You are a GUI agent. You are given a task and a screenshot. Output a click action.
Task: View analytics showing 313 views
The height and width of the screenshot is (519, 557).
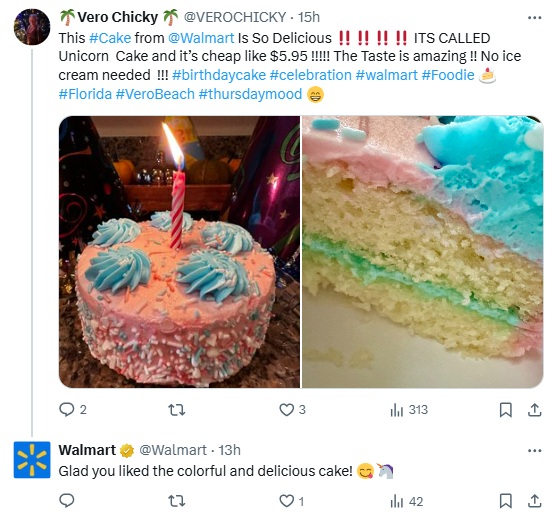click(x=409, y=410)
